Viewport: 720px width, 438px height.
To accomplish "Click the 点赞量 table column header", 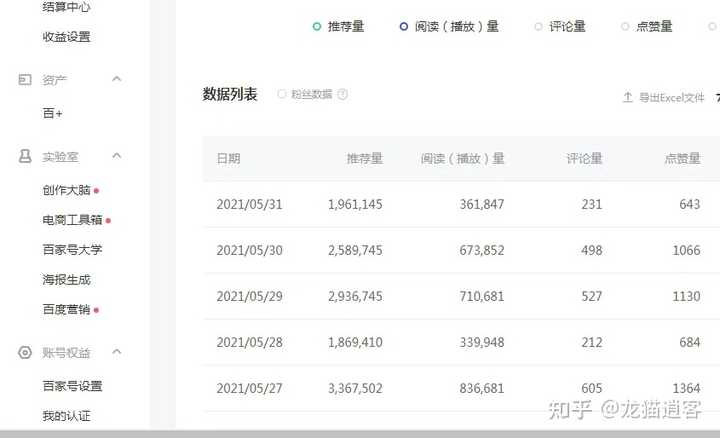I will [x=682, y=158].
